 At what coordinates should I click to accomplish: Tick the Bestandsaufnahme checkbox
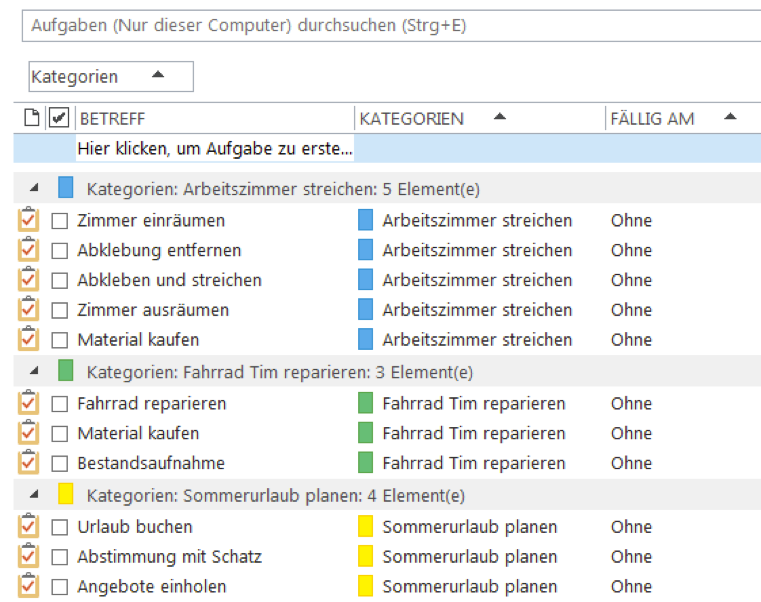point(60,464)
